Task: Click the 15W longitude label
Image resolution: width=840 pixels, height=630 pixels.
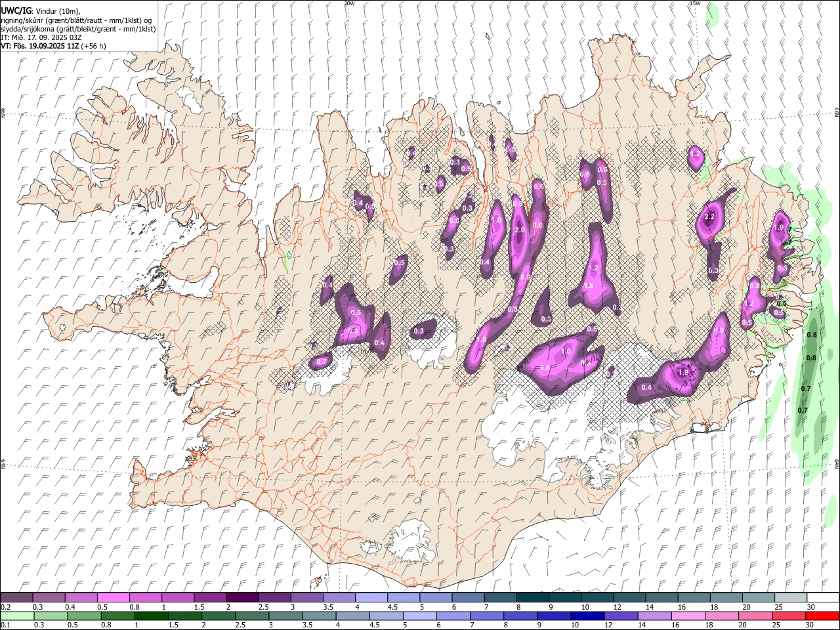Action: pos(695,3)
